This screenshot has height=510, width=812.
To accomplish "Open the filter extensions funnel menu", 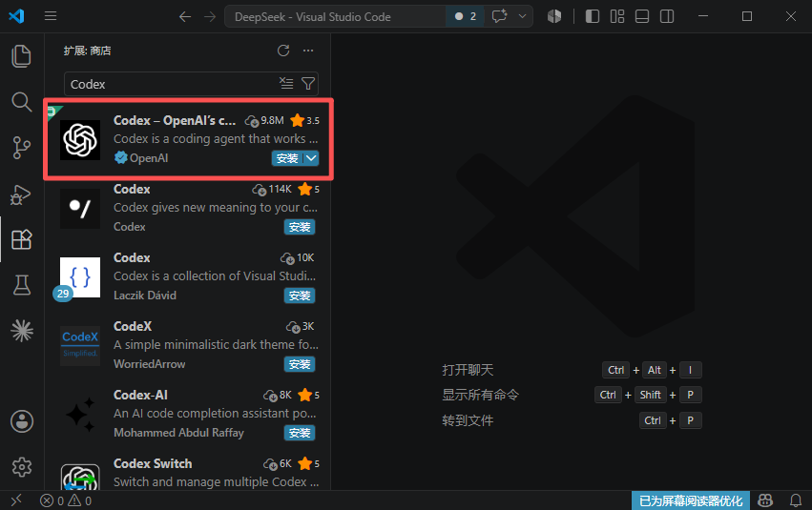I will pos(308,83).
